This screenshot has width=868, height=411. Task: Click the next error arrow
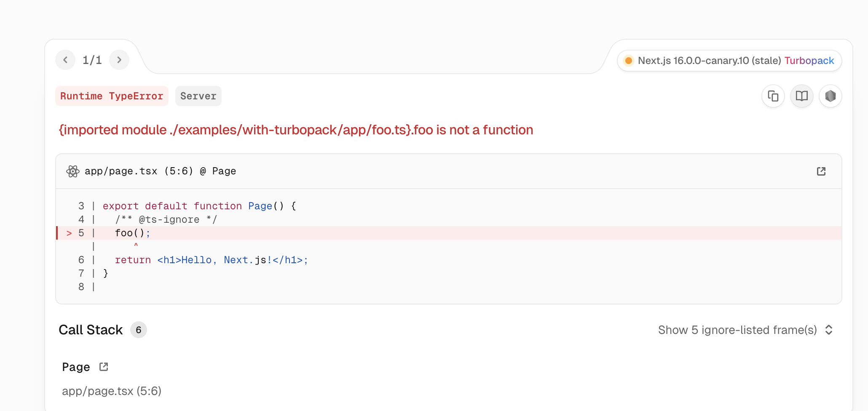[x=119, y=60]
